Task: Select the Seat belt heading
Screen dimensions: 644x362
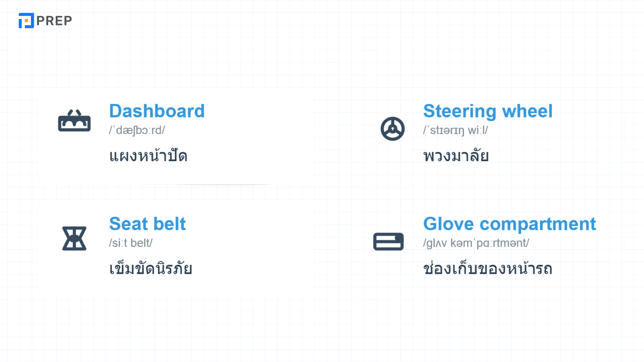Action: point(147,224)
